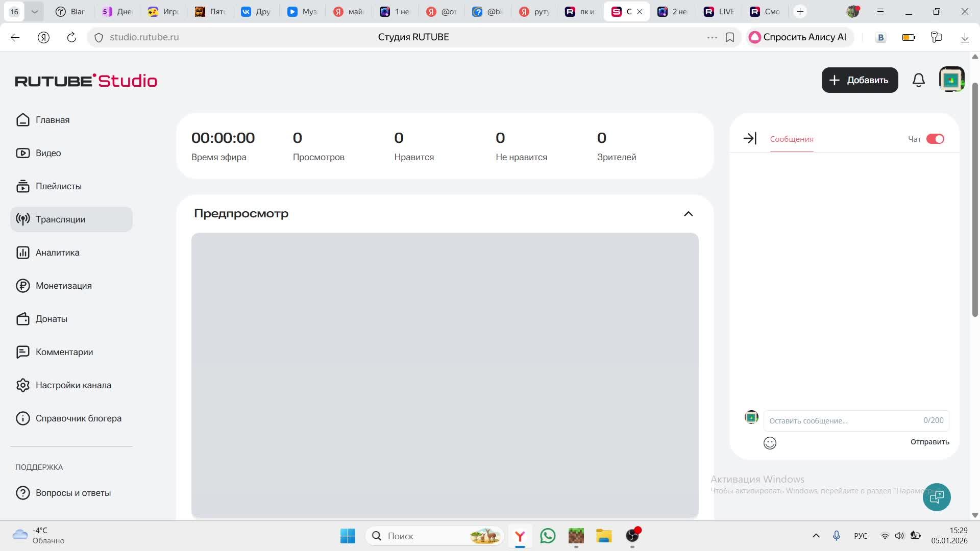Screen dimensions: 980x551
Task: Open emoji picker in chat
Action: point(770,443)
